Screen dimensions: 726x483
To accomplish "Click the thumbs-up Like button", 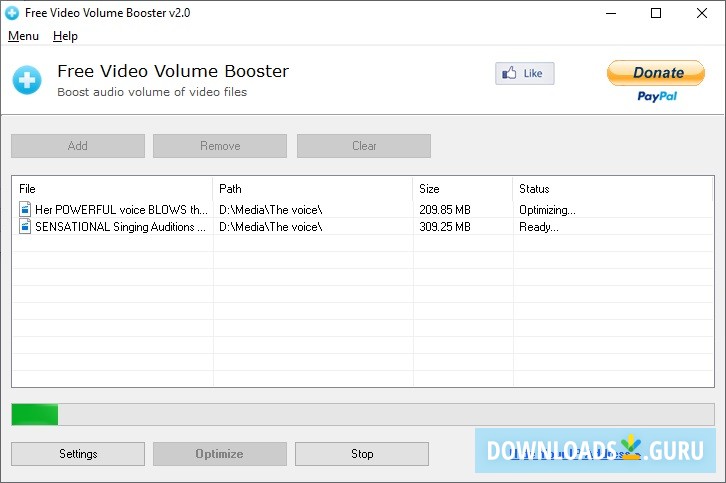I will point(525,73).
